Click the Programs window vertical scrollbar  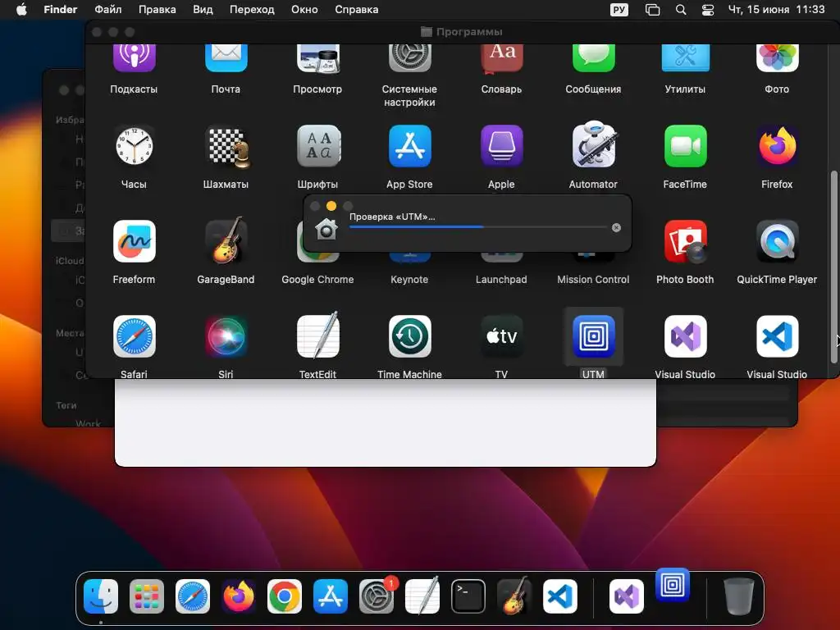point(833,267)
